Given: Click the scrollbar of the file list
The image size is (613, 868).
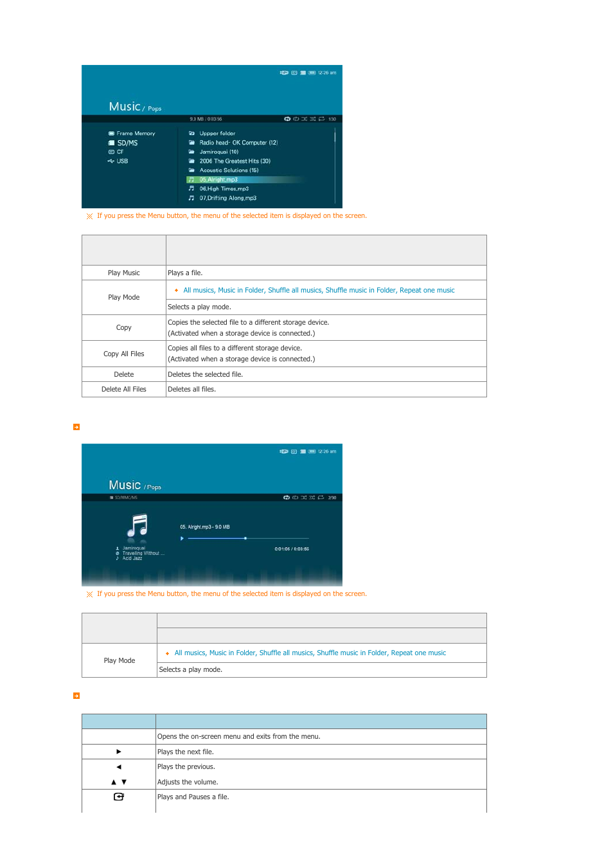Looking at the screenshot, I should tap(335, 166).
